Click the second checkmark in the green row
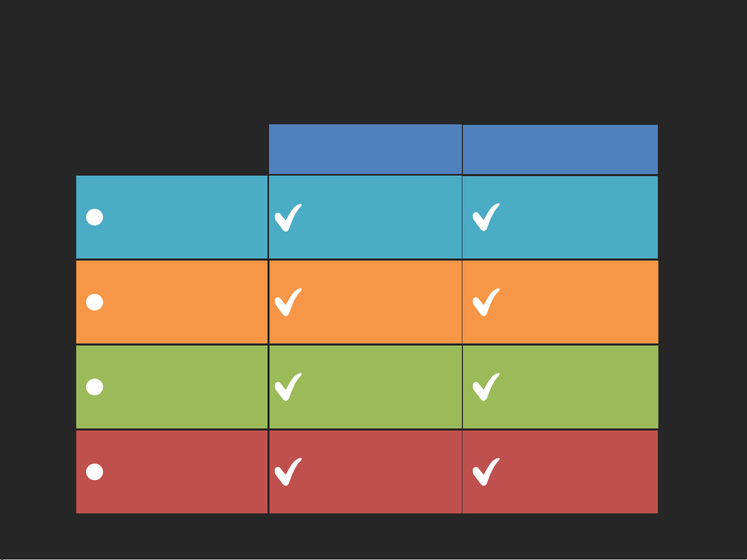747x560 pixels. pyautogui.click(x=486, y=387)
